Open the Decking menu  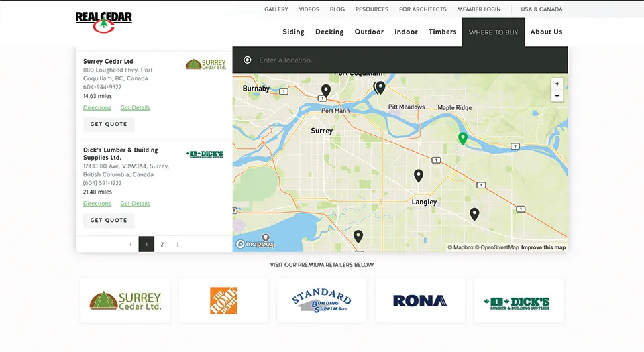pos(329,32)
